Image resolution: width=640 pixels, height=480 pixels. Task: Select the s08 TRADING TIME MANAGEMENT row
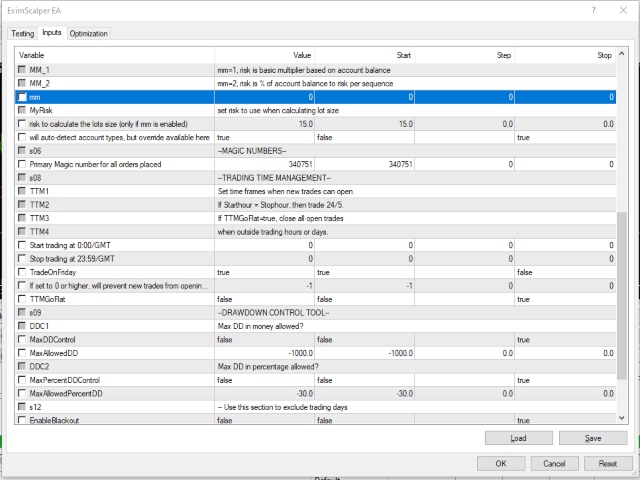click(x=316, y=178)
